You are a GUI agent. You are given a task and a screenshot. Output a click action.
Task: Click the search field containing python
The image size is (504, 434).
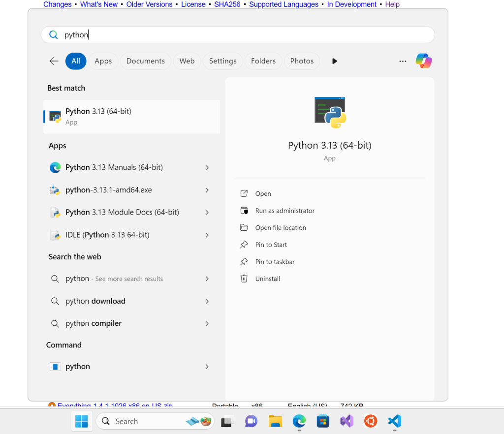tap(238, 35)
